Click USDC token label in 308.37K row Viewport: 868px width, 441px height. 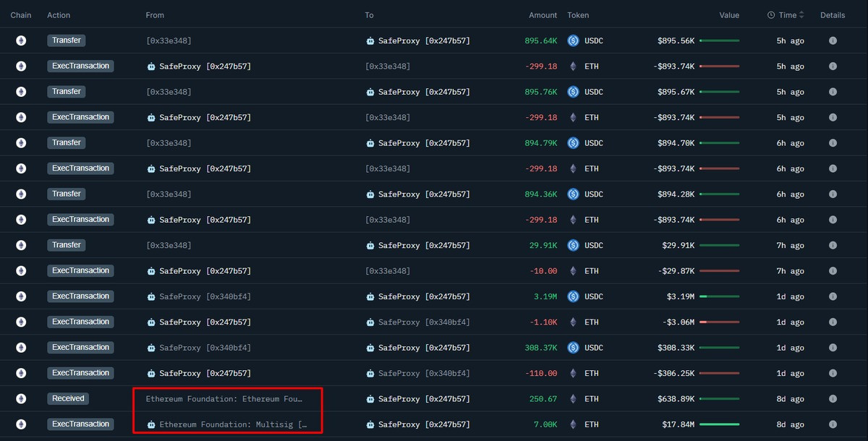coord(594,348)
